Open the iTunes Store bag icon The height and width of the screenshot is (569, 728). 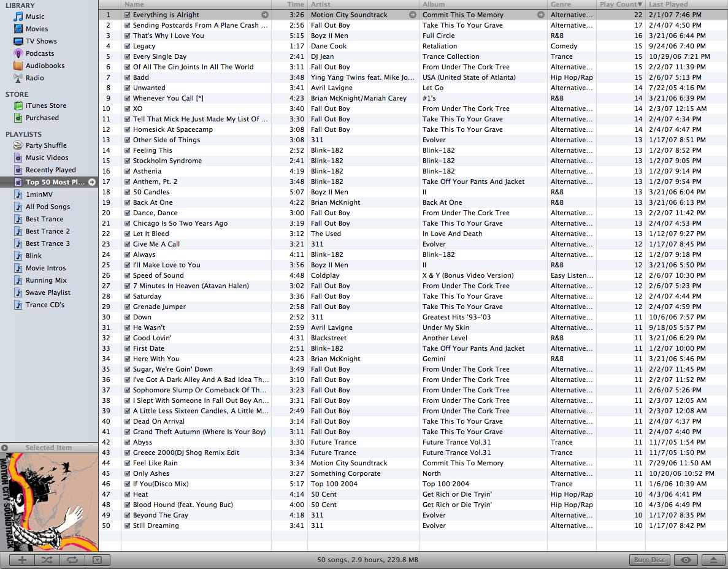18,106
